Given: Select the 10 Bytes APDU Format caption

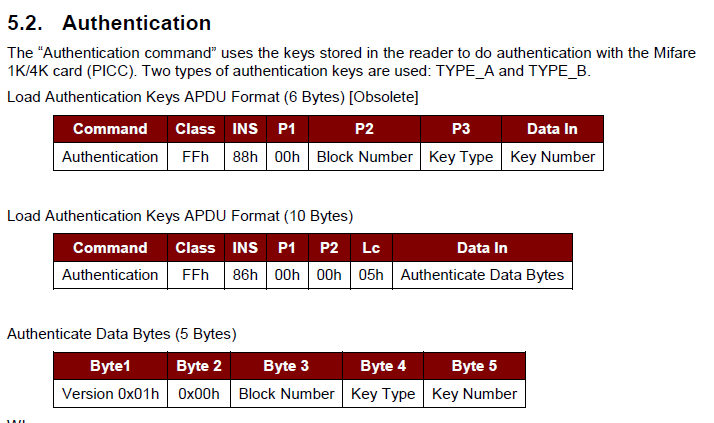Looking at the screenshot, I should point(180,215).
